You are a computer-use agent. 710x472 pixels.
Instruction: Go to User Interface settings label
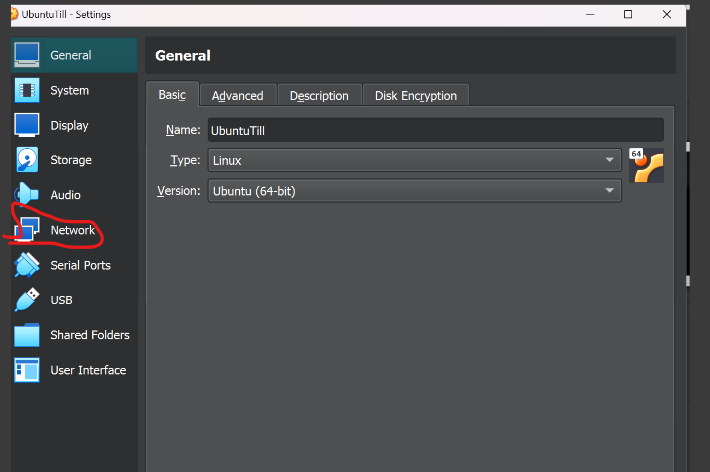pyautogui.click(x=88, y=371)
